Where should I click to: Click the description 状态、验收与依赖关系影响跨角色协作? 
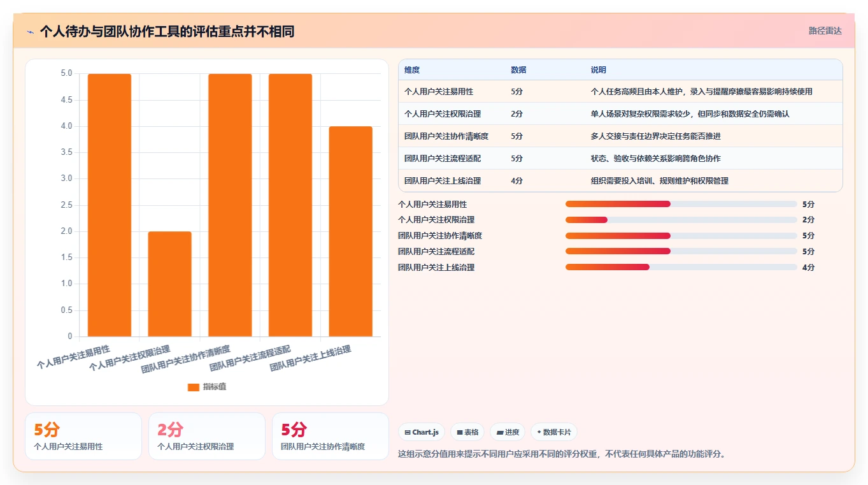point(656,159)
